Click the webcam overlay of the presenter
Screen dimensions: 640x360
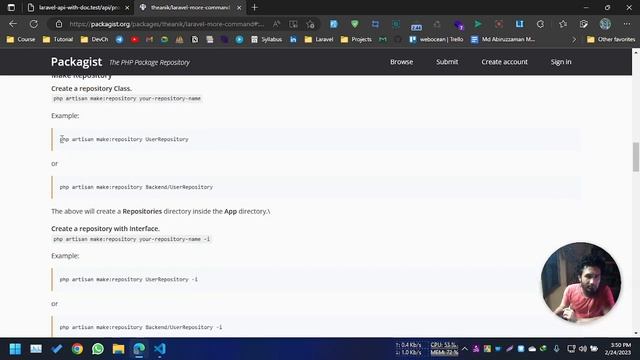pos(581,282)
